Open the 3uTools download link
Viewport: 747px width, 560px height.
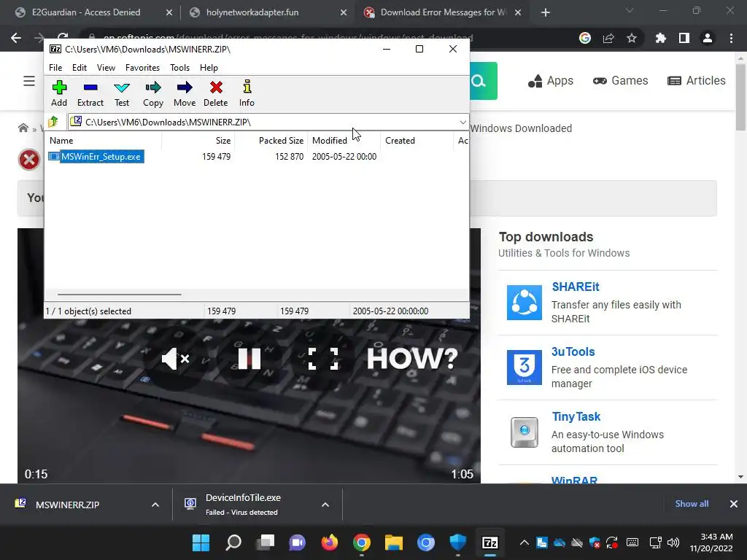[x=573, y=351]
